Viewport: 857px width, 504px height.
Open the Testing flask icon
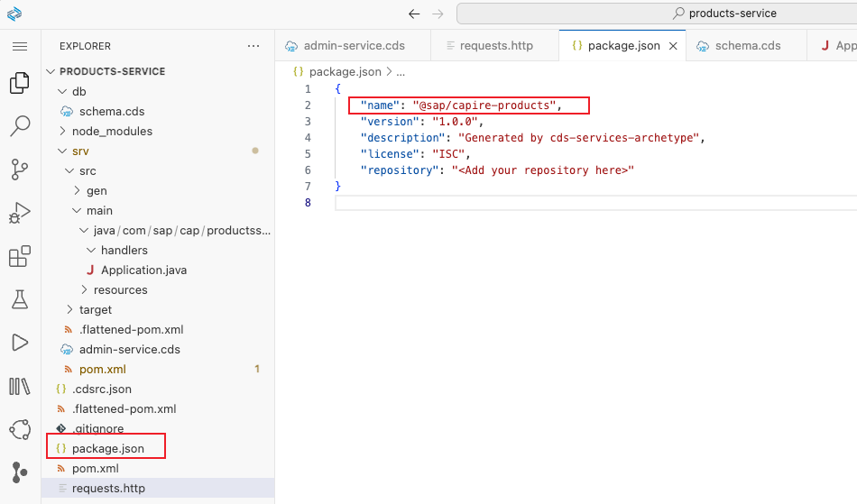point(19,299)
